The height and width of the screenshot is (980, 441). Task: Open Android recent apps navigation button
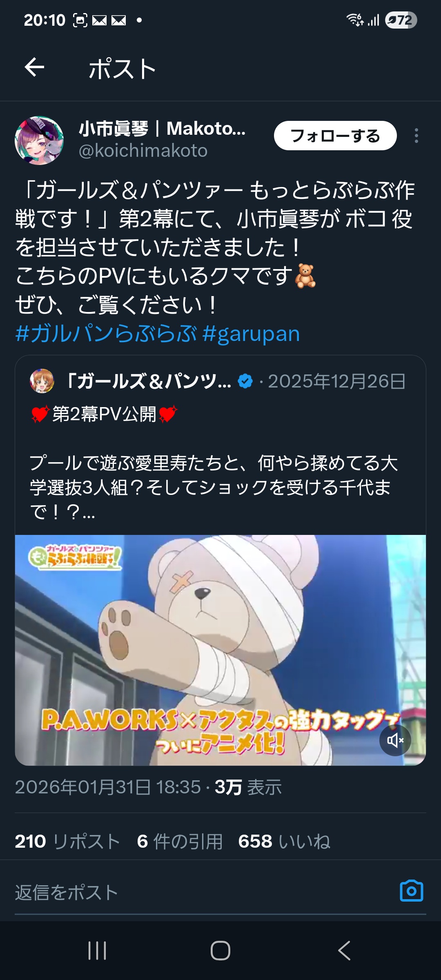pyautogui.click(x=97, y=951)
